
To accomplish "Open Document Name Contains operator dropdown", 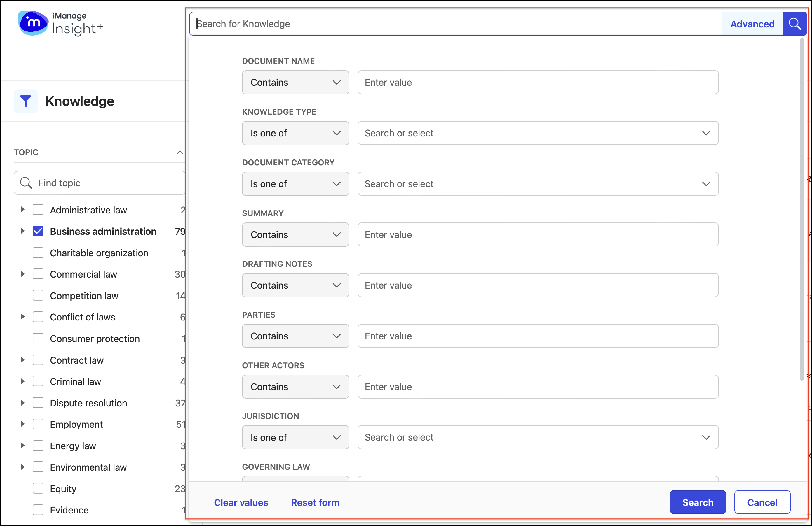I will click(x=295, y=83).
